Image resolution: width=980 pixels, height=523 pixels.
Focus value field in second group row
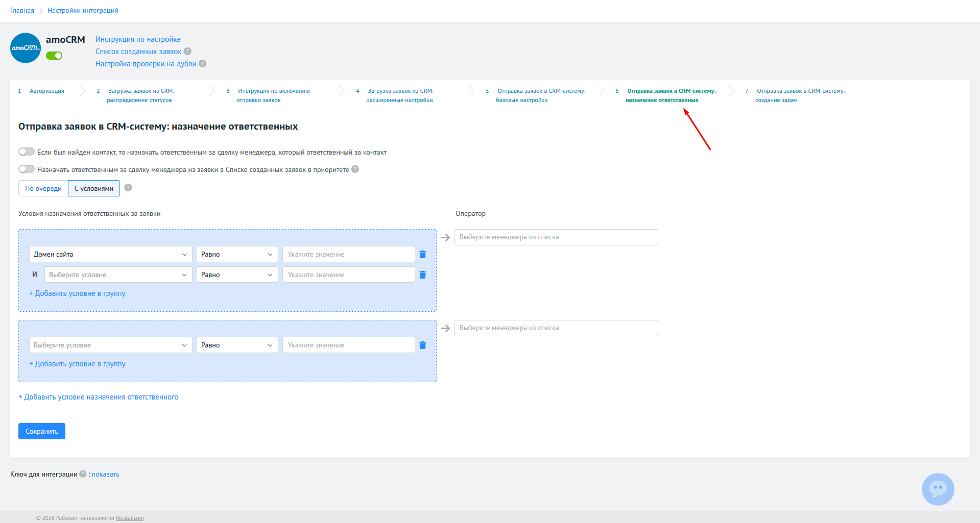coord(349,345)
